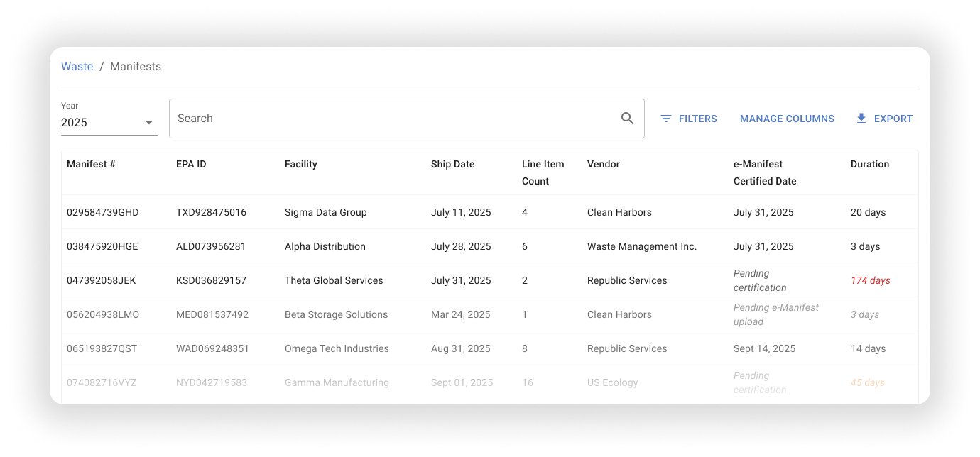This screenshot has height=457, width=980.
Task: Sort by Ship Date column header
Action: pos(452,164)
